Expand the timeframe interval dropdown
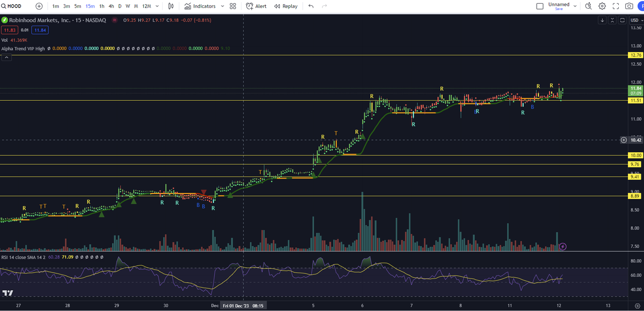This screenshot has width=644, height=311. 158,6
